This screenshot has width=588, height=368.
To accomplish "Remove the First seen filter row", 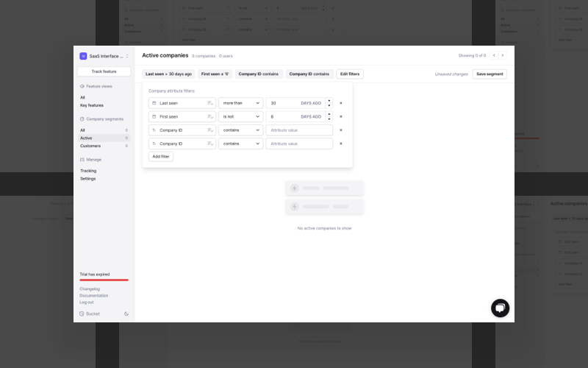I will [341, 116].
